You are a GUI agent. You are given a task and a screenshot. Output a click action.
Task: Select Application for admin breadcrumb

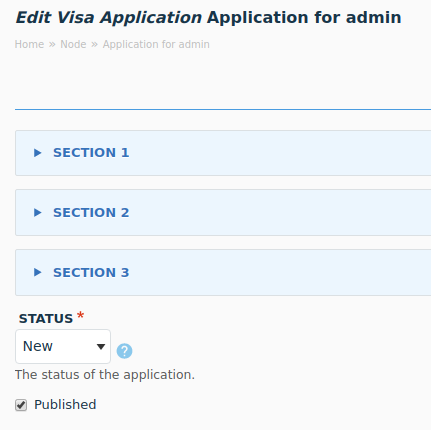tap(156, 44)
